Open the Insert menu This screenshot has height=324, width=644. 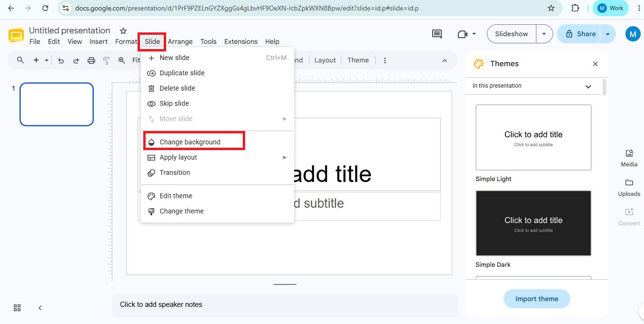click(99, 41)
